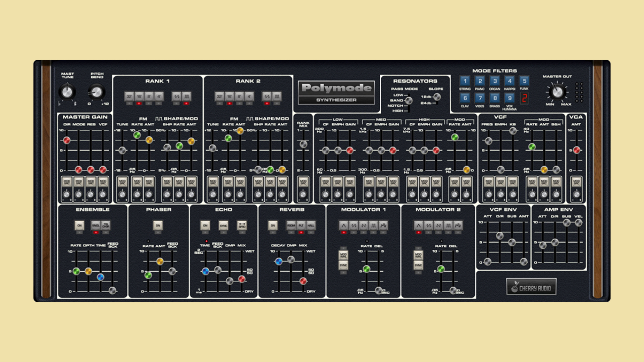Select Reverb PLT plate button

coord(301,225)
